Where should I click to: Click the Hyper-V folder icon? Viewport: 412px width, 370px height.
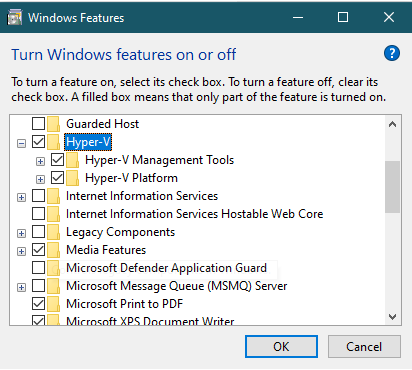point(53,142)
